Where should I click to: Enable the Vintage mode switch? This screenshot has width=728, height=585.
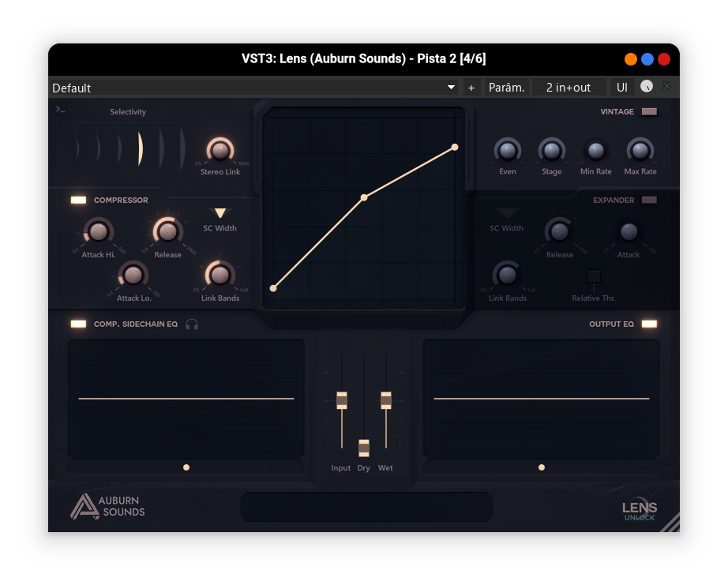[649, 111]
